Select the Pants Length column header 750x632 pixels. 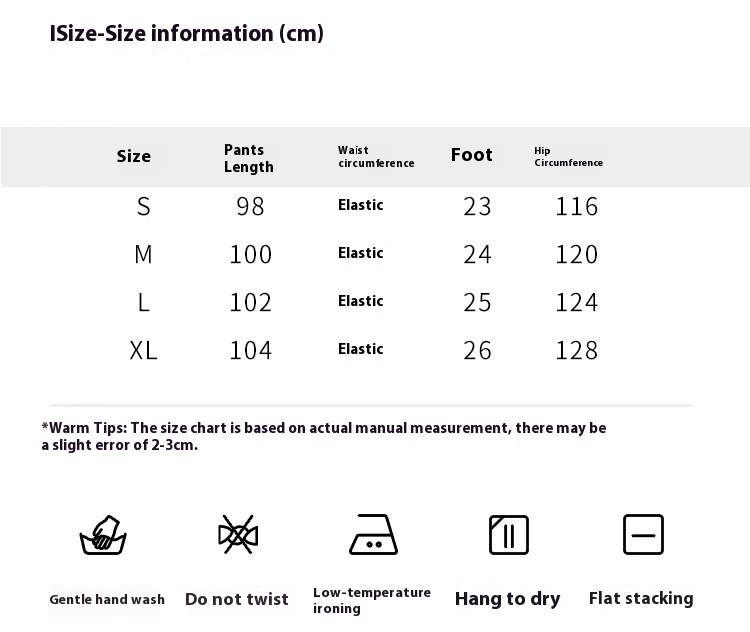click(249, 158)
